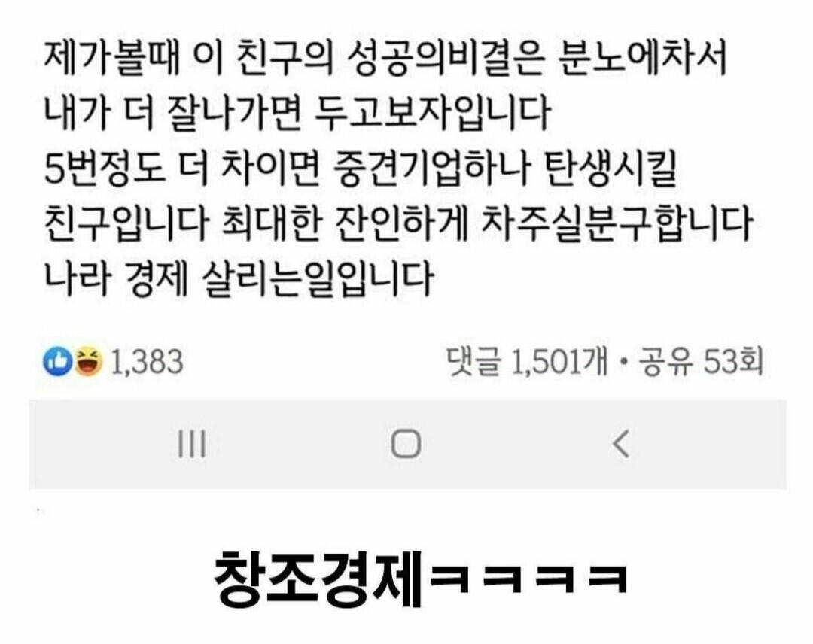Click the post line starting 5번정도 더 차이면
813x644 pixels.
361,169
